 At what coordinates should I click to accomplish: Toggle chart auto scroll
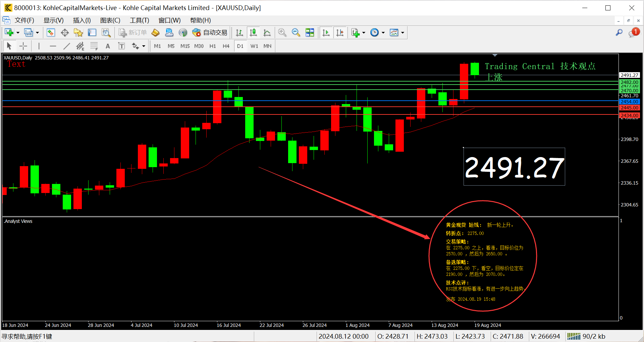coord(326,33)
